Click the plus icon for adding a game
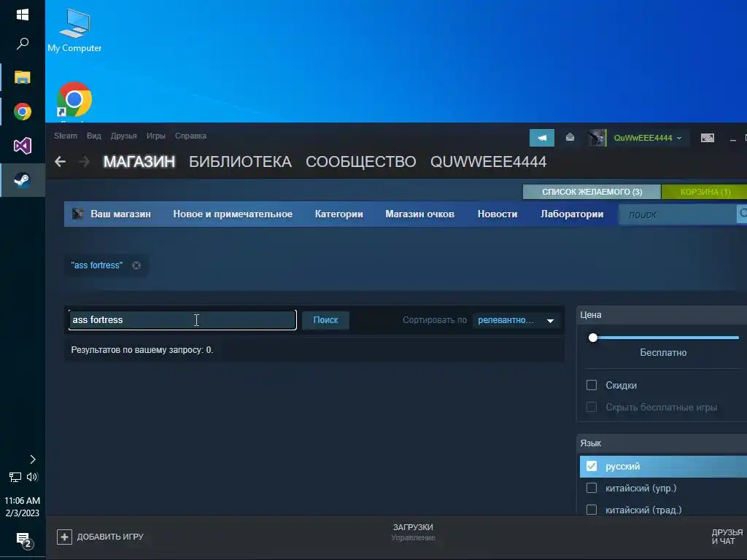Screen dimensions: 747x560 64,537
